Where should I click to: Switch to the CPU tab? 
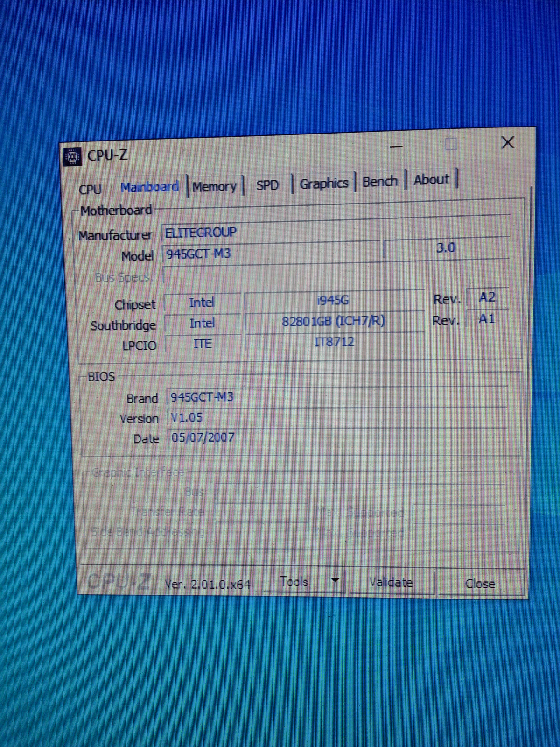(x=90, y=189)
